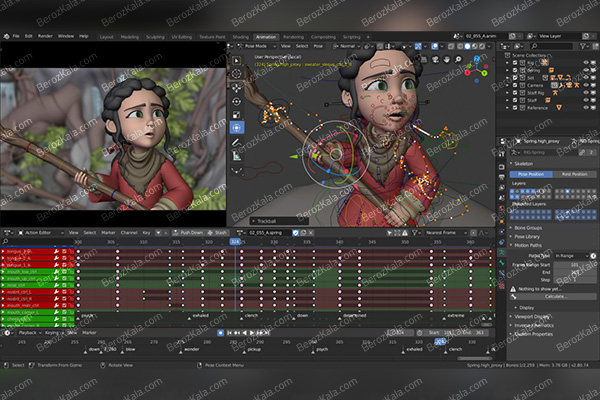Screen dimensions: 600x400
Task: Open the Pose Mode dropdown
Action: pyautogui.click(x=257, y=46)
